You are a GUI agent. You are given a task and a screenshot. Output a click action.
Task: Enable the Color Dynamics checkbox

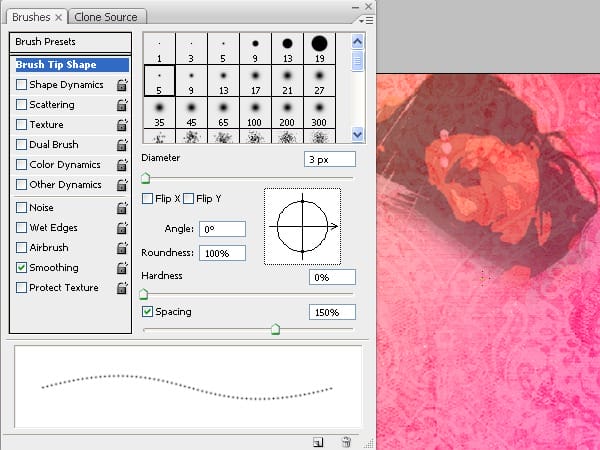click(x=21, y=165)
